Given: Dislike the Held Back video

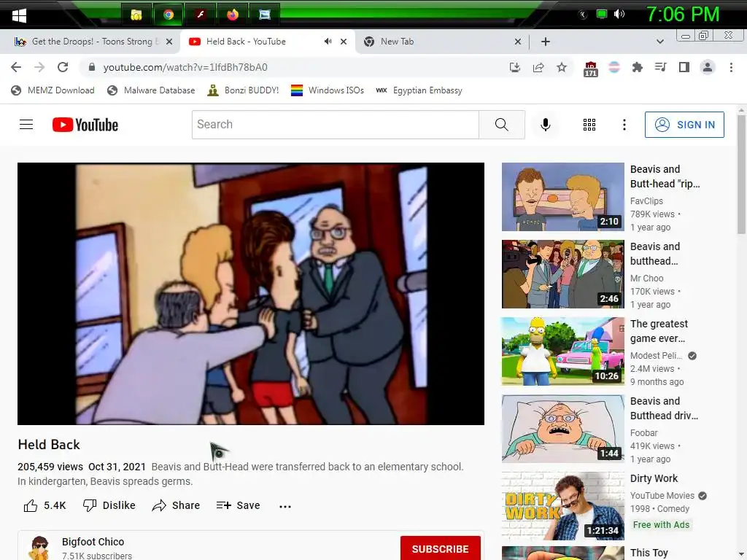Looking at the screenshot, I should click(109, 506).
